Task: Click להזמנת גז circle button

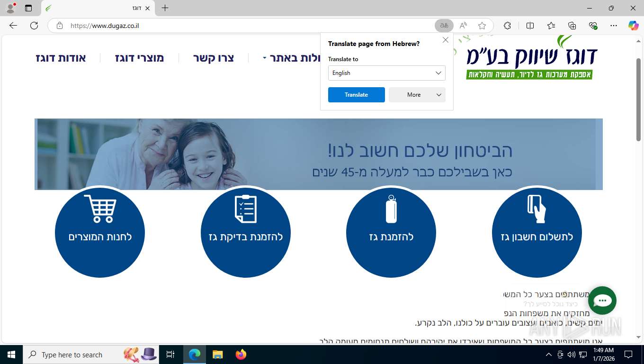Action: point(391,232)
